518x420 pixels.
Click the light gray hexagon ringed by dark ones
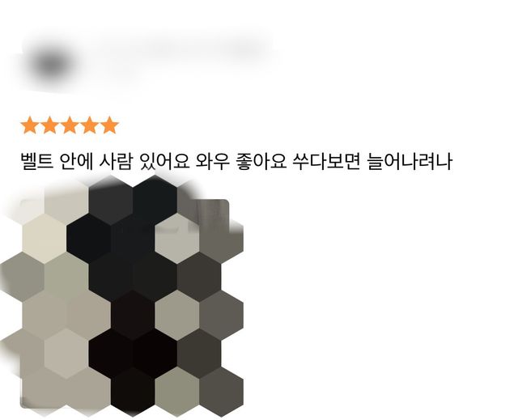[x=177, y=239]
